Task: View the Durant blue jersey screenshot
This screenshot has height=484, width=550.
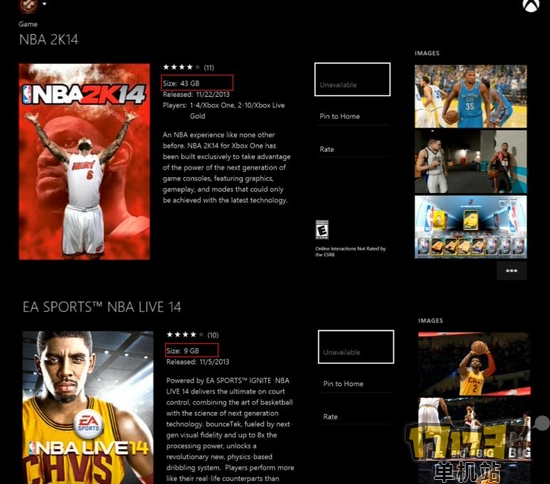Action: [471, 96]
